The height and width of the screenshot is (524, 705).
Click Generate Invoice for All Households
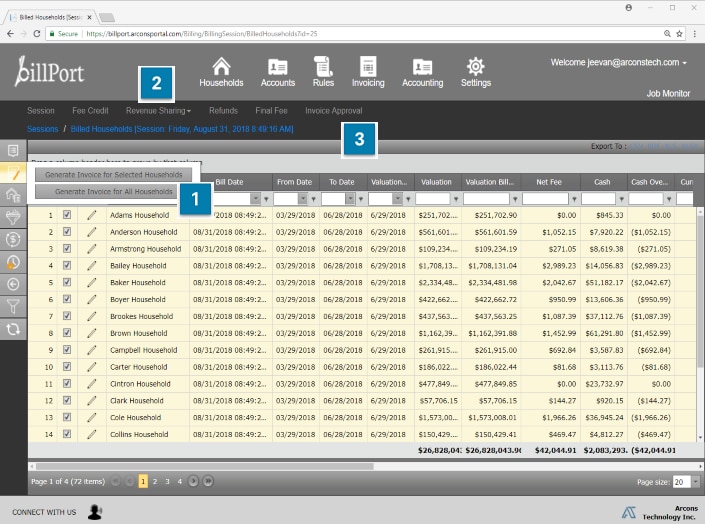tap(107, 192)
